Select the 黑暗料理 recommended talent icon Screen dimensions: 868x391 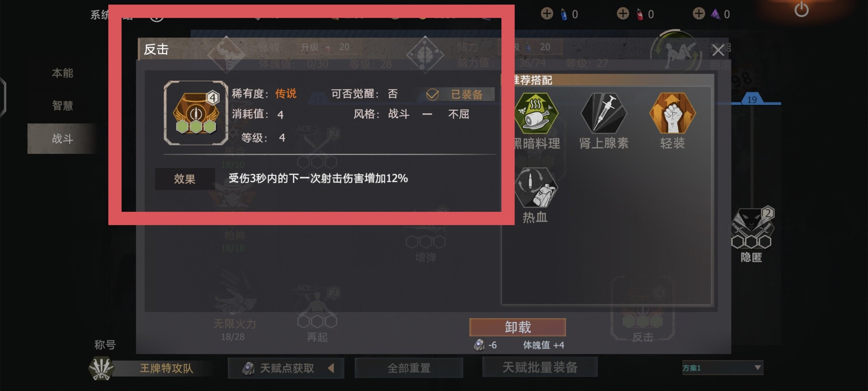(537, 113)
